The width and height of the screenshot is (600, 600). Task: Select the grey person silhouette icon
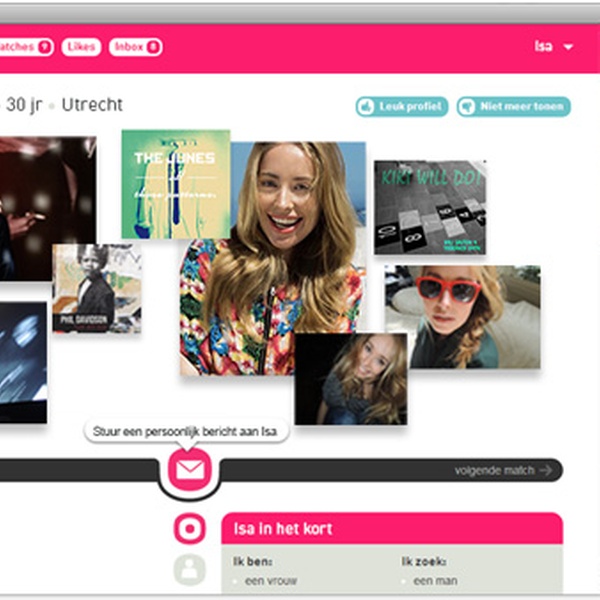pyautogui.click(x=189, y=570)
